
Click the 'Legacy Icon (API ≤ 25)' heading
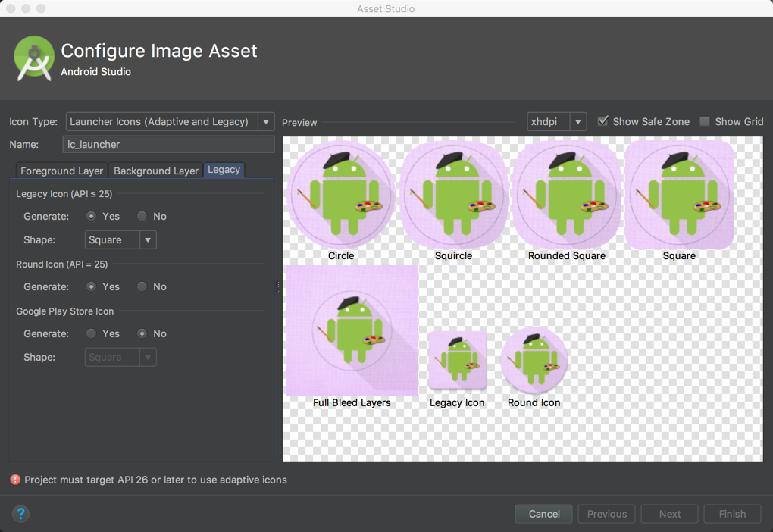coord(64,194)
